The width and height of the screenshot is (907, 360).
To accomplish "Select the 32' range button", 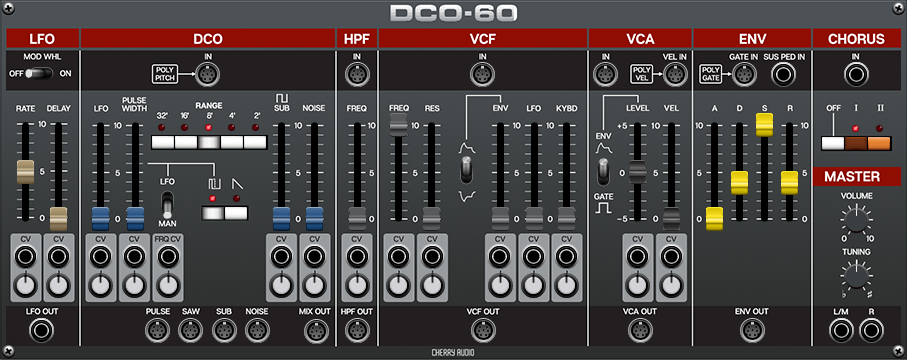I will 163,142.
